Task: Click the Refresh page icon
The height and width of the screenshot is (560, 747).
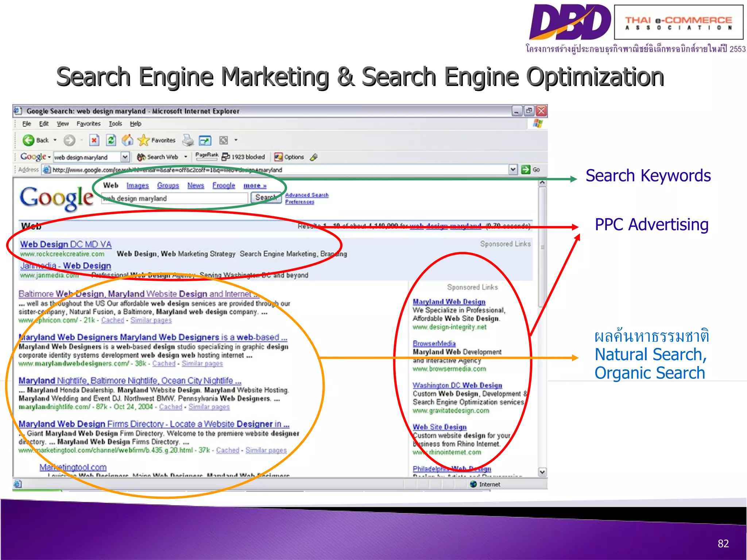Action: pyautogui.click(x=111, y=140)
